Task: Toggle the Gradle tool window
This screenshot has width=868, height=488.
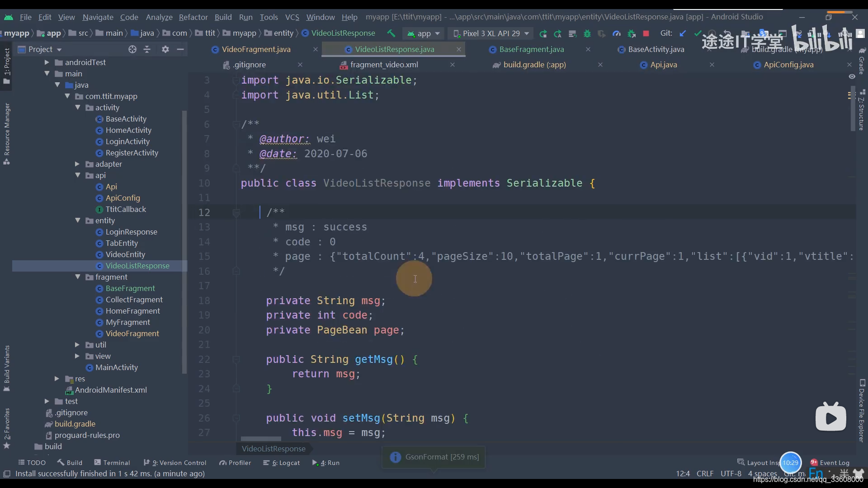Action: click(862, 61)
